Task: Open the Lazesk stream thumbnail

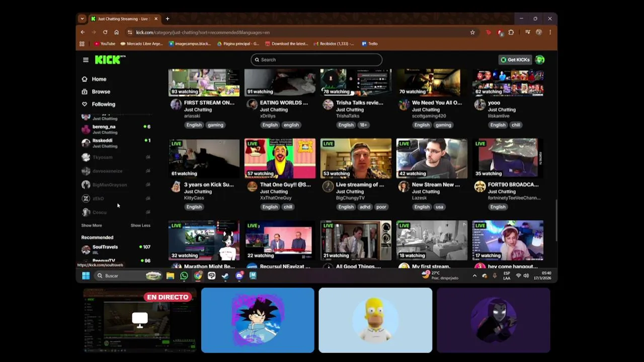Action: (x=432, y=158)
